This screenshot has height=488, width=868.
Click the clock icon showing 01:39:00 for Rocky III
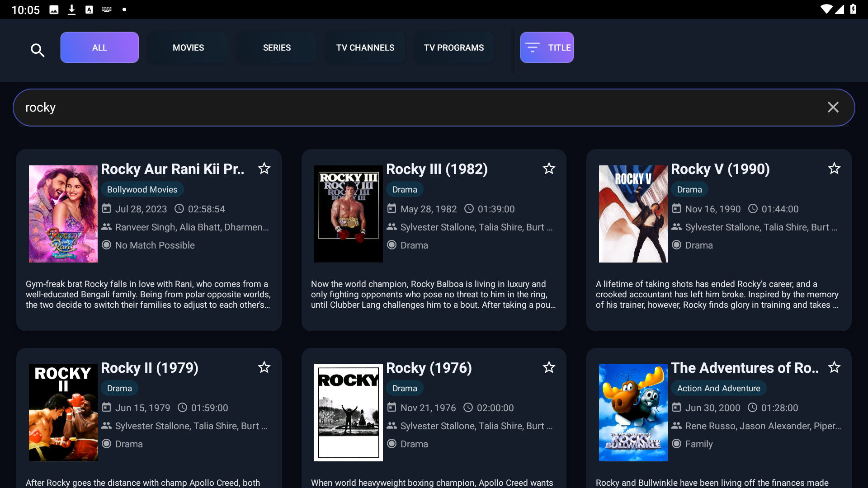(x=469, y=208)
